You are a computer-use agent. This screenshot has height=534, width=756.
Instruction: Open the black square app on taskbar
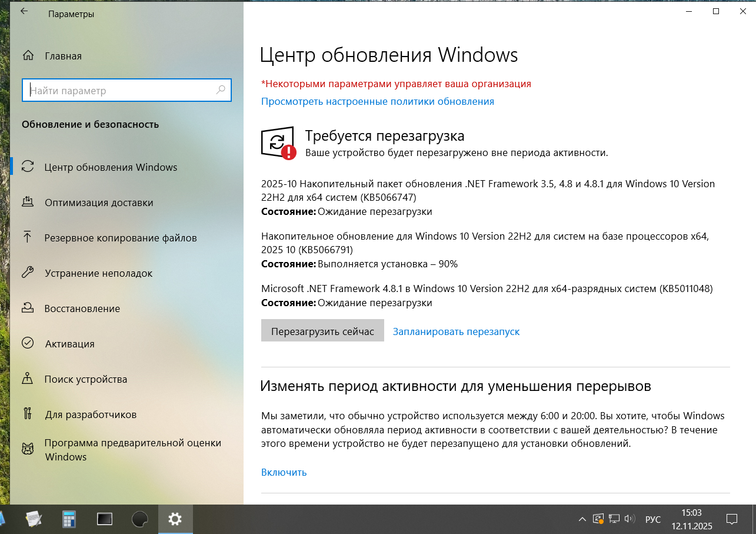pyautogui.click(x=105, y=519)
